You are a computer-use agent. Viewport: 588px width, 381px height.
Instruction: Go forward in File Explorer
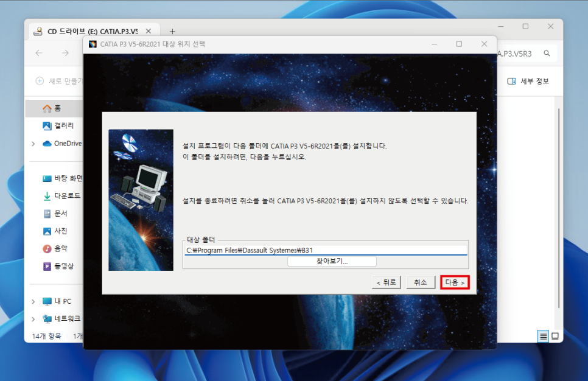click(65, 53)
